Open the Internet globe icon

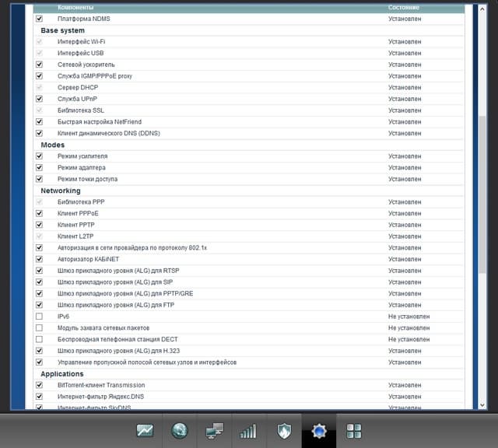pyautogui.click(x=180, y=431)
